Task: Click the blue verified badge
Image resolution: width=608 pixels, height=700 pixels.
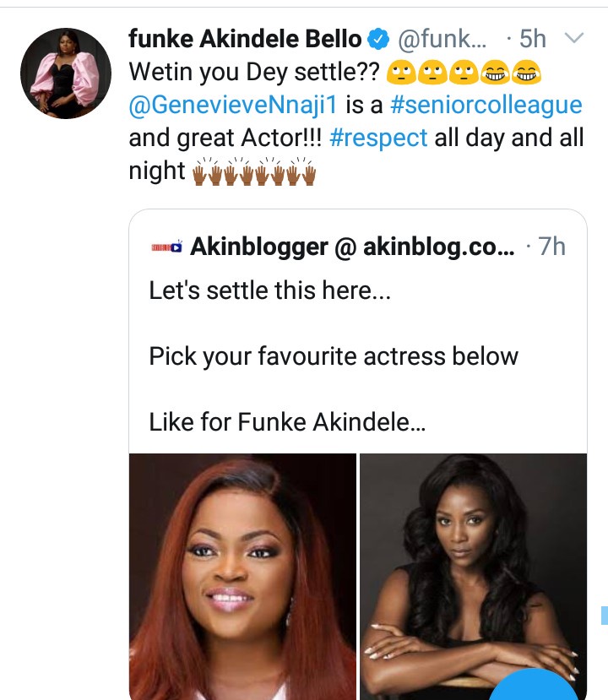Action: click(379, 40)
